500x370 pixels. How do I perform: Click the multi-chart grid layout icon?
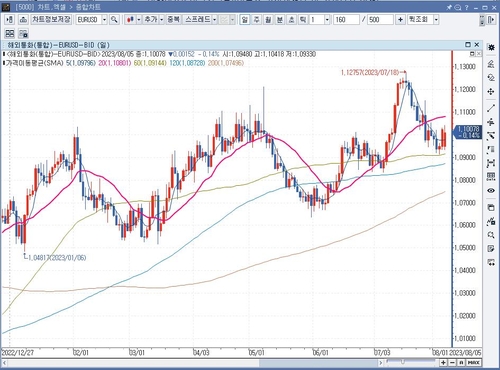click(x=10, y=34)
